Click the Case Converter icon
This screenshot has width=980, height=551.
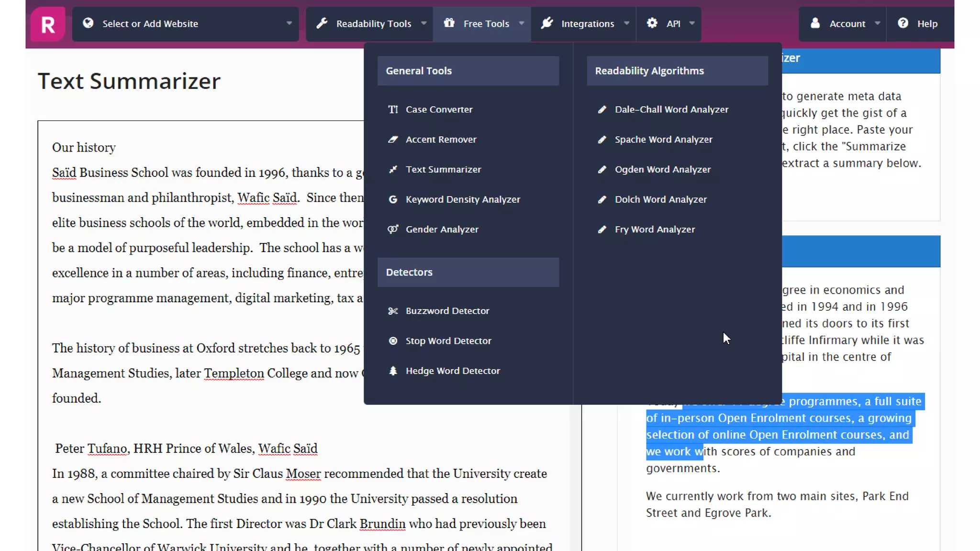[393, 110]
